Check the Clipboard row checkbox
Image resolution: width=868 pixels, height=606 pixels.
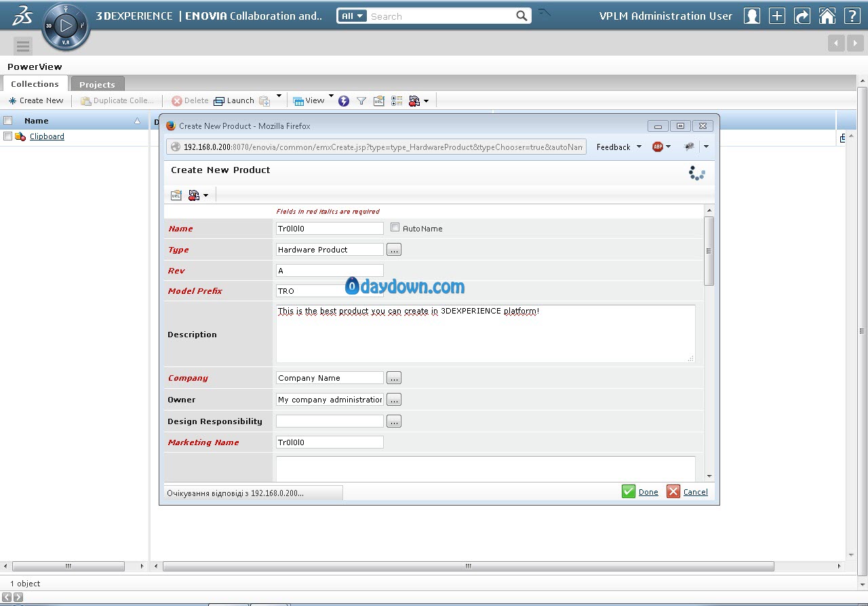tap(8, 136)
